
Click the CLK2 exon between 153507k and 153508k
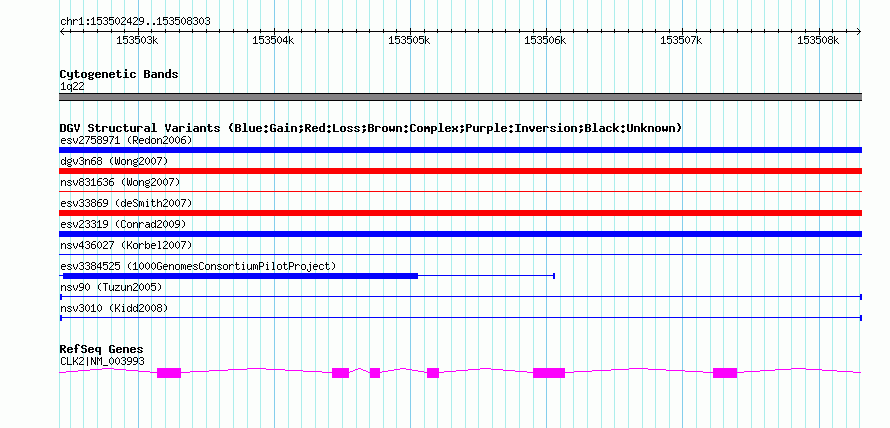coord(725,373)
